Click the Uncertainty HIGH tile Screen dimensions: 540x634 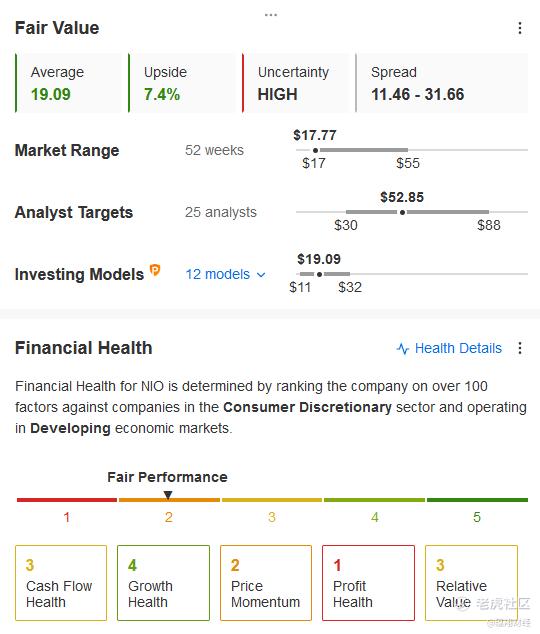pos(295,83)
